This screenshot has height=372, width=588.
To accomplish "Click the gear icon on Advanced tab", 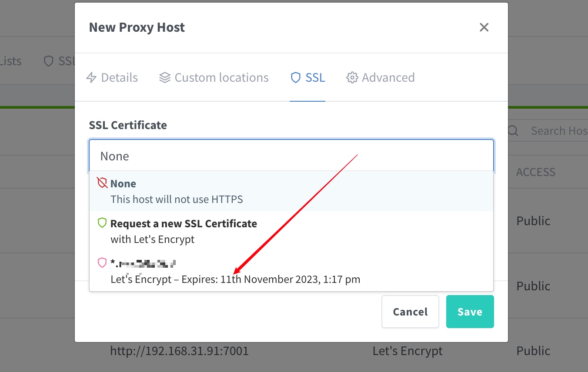I will (351, 78).
